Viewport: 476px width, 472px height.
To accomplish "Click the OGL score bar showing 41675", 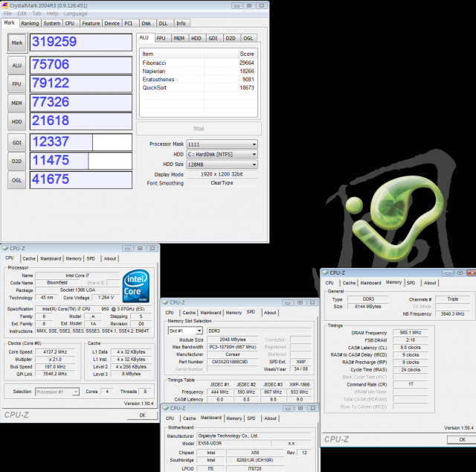I will tap(81, 179).
